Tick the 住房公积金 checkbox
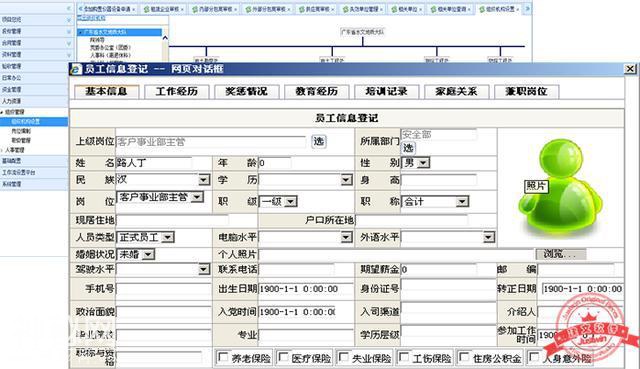Viewport: 640px width, 369px height. [x=464, y=357]
